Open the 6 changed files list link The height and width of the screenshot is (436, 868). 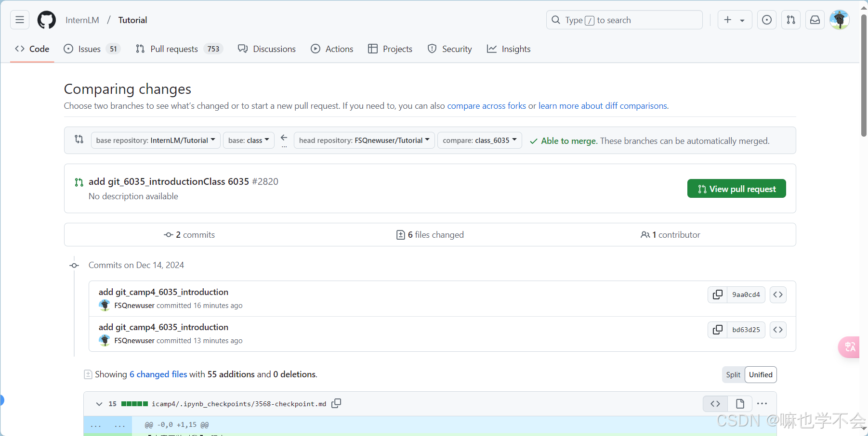tap(158, 374)
